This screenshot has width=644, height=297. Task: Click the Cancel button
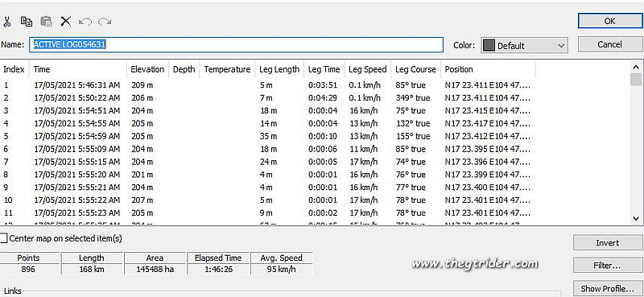(610, 44)
